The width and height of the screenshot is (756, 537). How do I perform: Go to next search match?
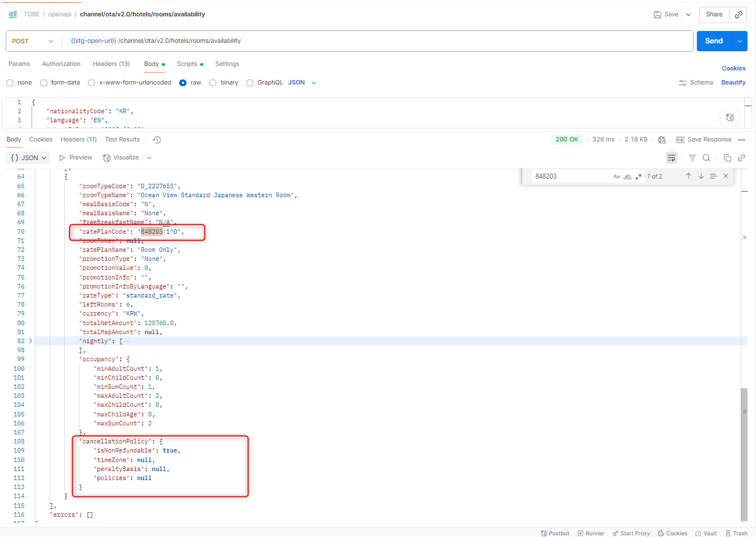coord(701,176)
